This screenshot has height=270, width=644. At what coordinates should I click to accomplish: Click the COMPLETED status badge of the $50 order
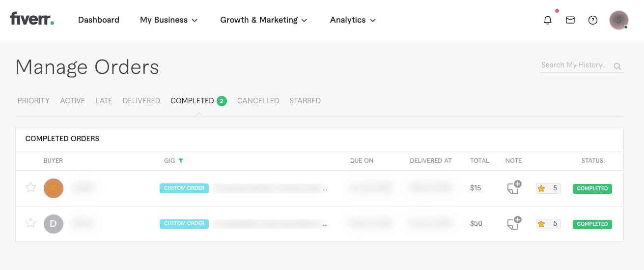592,224
